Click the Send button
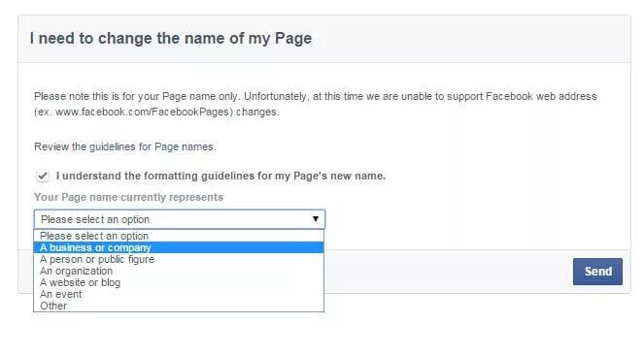The height and width of the screenshot is (356, 644). point(597,272)
